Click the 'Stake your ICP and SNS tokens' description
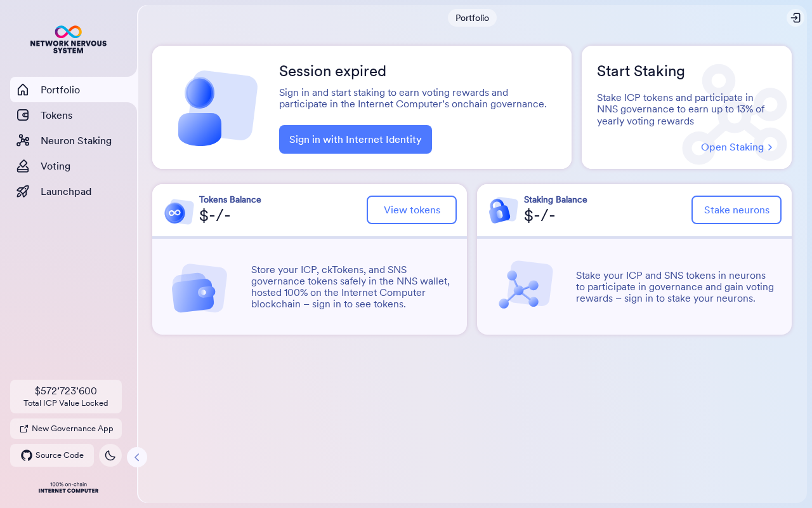 [x=675, y=287]
